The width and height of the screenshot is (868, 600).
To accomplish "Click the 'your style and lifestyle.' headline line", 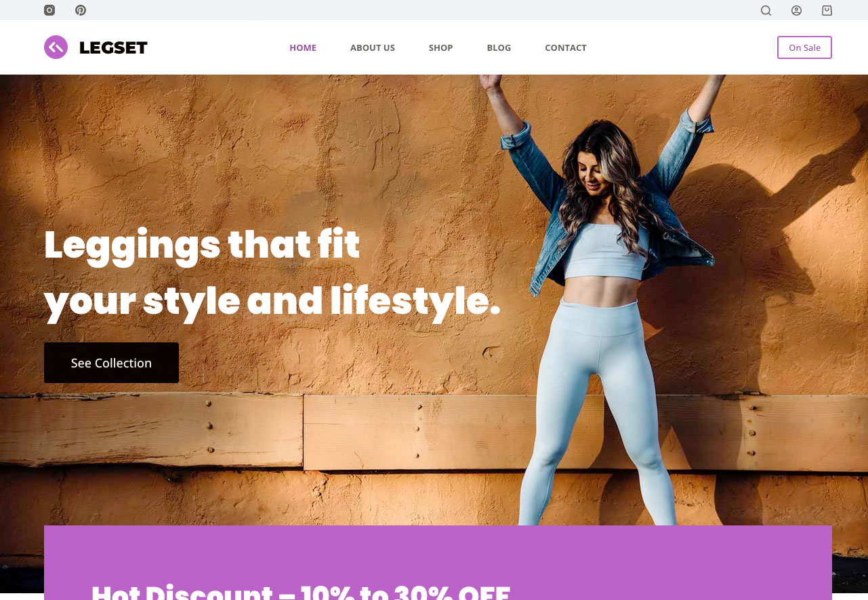I will (272, 302).
